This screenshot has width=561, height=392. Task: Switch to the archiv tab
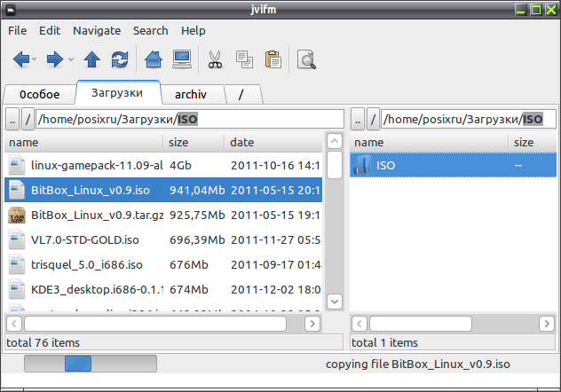click(191, 94)
